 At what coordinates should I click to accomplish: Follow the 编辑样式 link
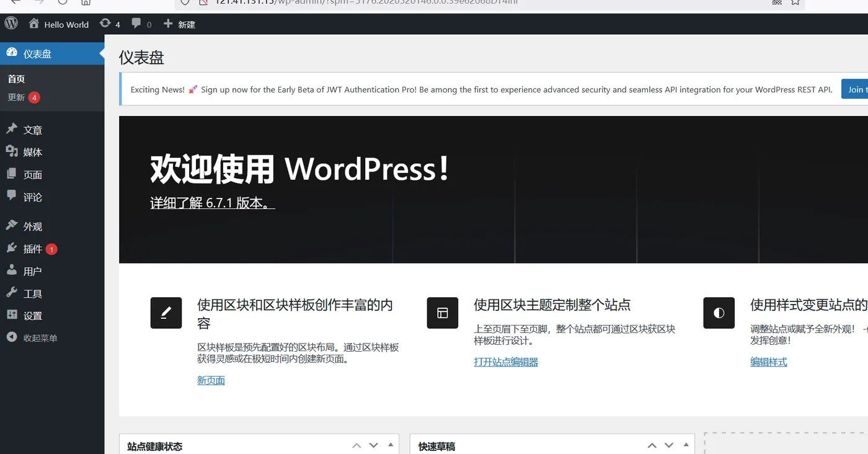tap(769, 362)
